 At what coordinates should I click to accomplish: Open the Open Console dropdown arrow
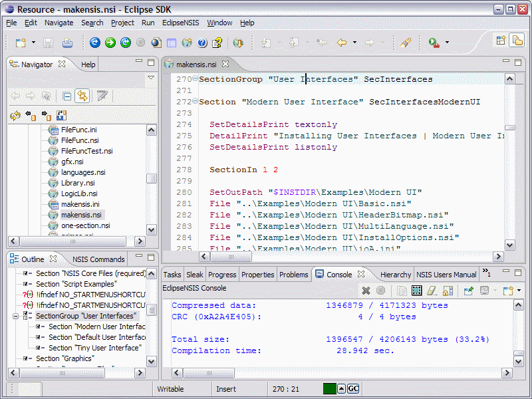pos(519,291)
